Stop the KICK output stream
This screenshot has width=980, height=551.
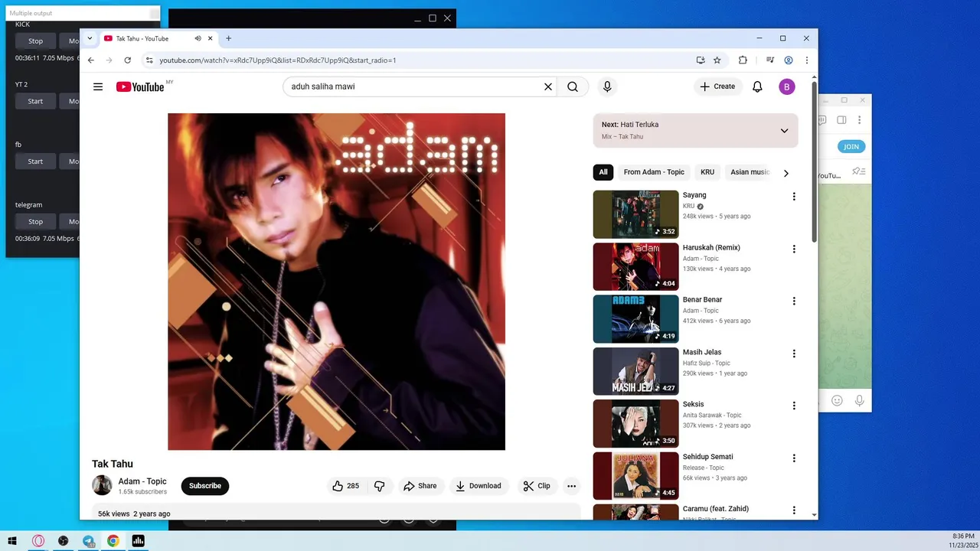coord(35,41)
